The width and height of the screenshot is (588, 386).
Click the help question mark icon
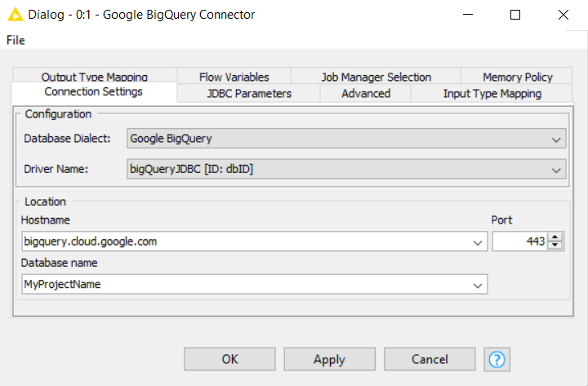pos(497,359)
